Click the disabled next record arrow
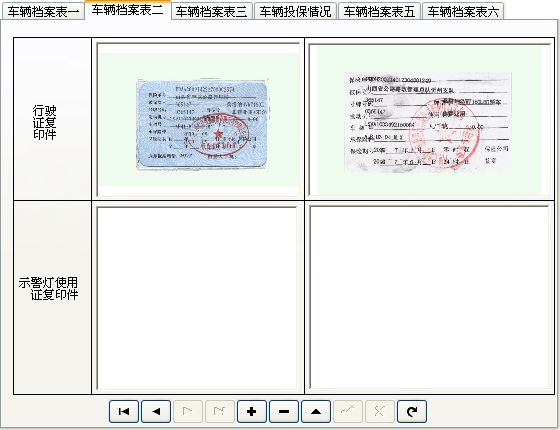Image resolution: width=560 pixels, height=430 pixels. (188, 411)
